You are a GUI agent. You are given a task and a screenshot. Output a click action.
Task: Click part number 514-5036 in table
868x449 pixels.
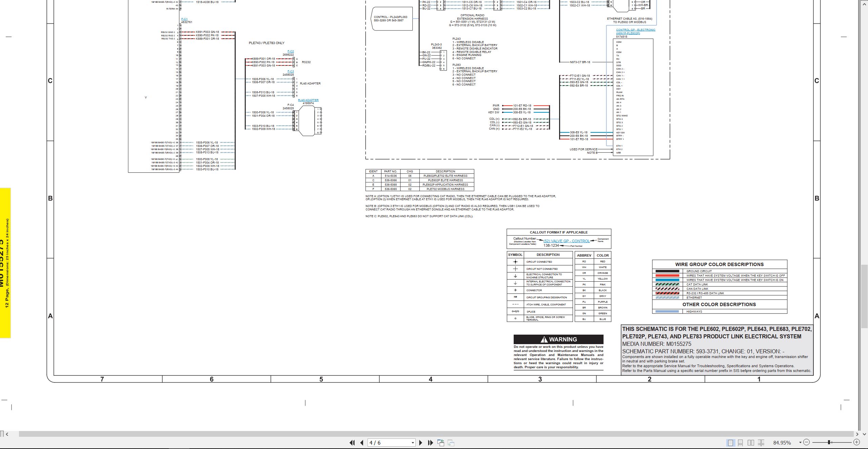[x=391, y=176]
